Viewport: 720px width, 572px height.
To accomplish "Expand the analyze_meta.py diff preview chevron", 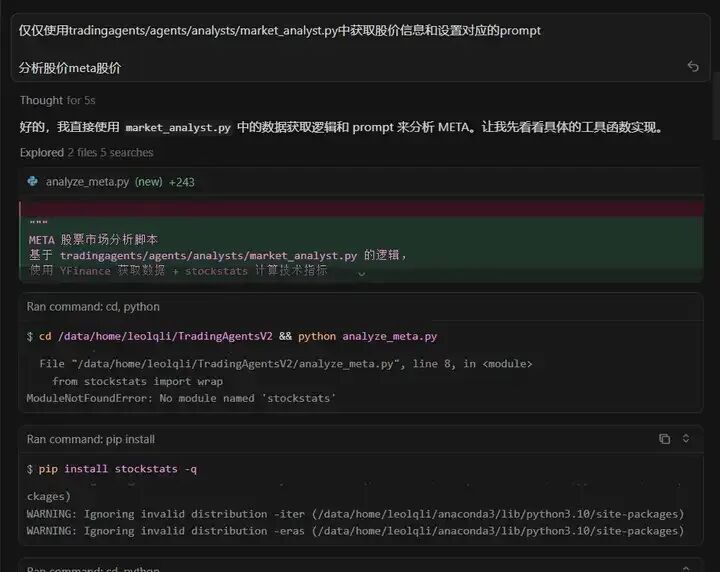I will (362, 274).
